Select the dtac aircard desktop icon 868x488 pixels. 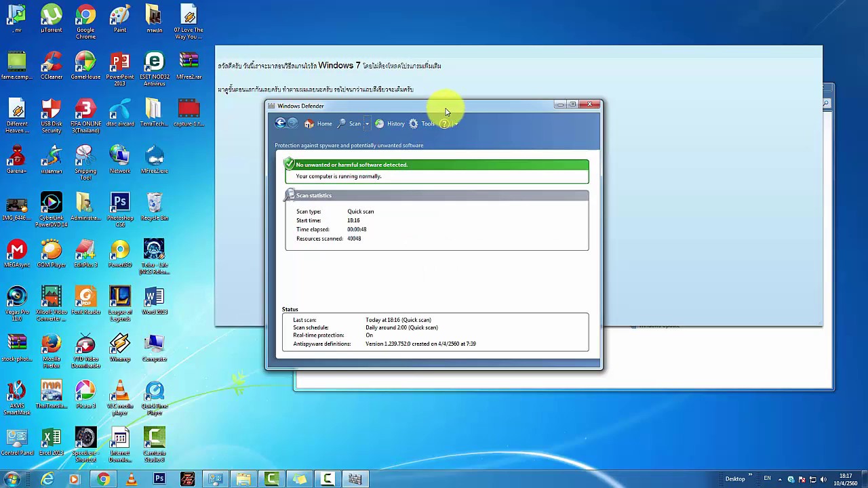pyautogui.click(x=120, y=113)
